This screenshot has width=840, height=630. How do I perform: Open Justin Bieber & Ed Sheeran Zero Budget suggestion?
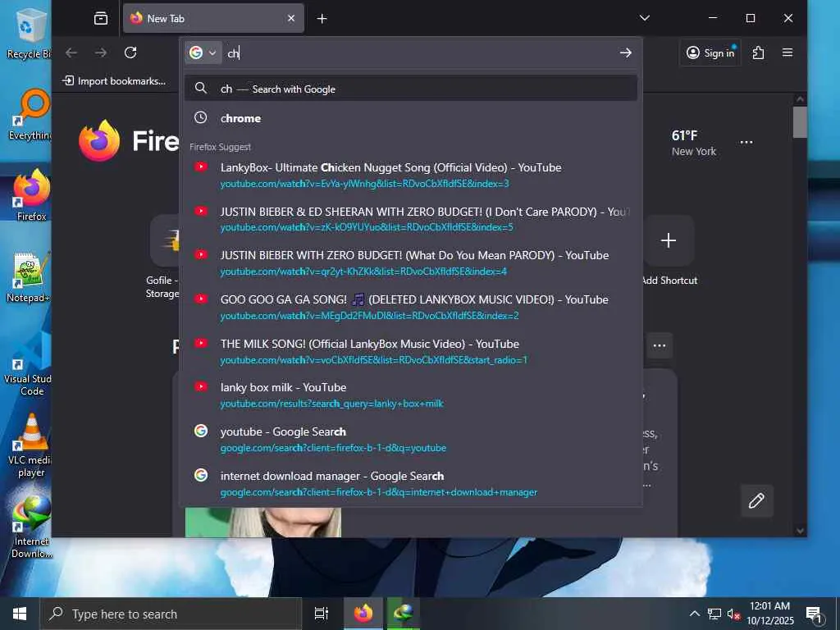(x=411, y=219)
